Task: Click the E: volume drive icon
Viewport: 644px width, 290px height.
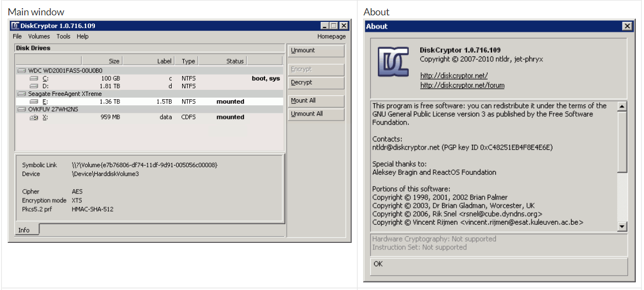Action: click(x=35, y=102)
